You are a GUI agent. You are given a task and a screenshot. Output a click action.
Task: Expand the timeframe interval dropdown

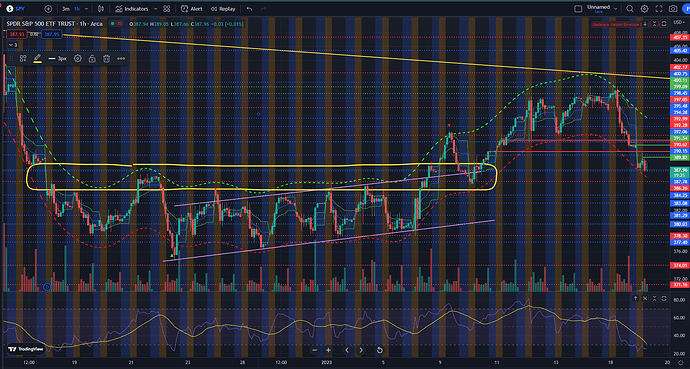pos(86,9)
